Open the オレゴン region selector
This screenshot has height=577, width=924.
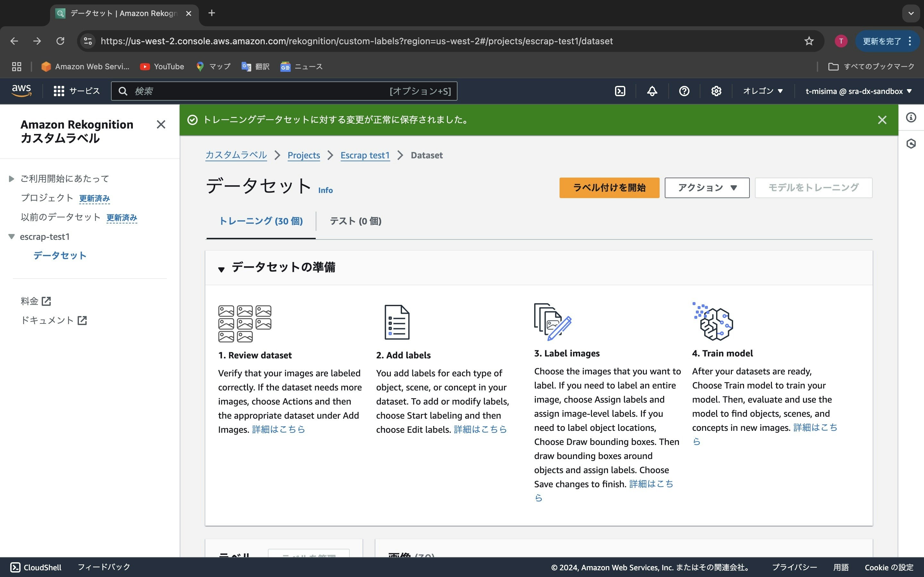coord(763,91)
